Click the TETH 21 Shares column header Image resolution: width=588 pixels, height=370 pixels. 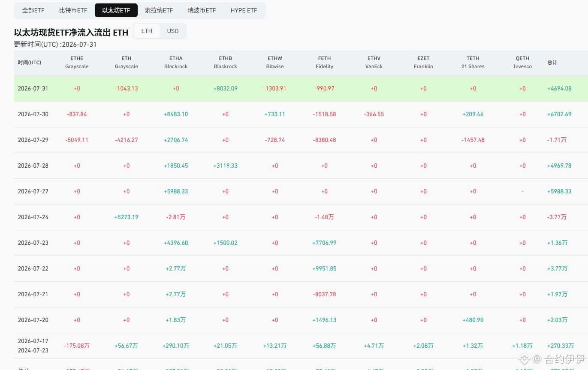point(473,63)
